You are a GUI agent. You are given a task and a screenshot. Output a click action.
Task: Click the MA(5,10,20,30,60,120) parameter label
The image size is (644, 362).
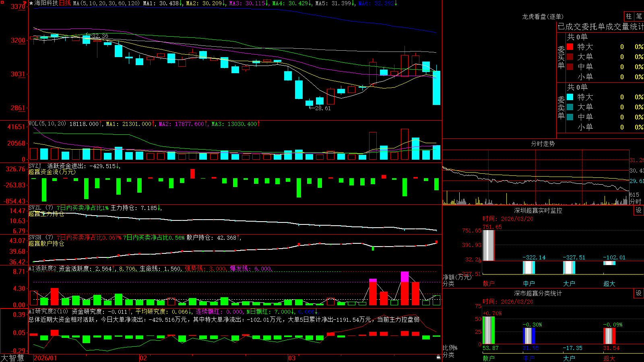(106, 3)
